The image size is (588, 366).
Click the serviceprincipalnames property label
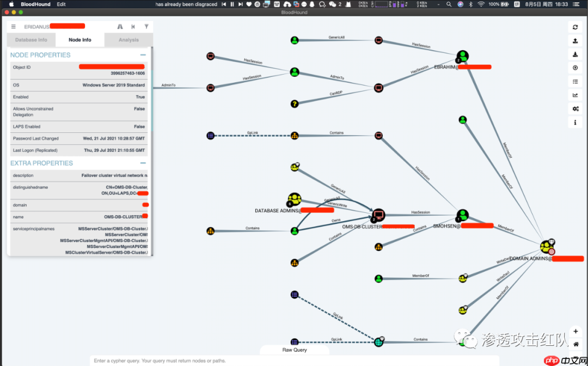pos(34,229)
